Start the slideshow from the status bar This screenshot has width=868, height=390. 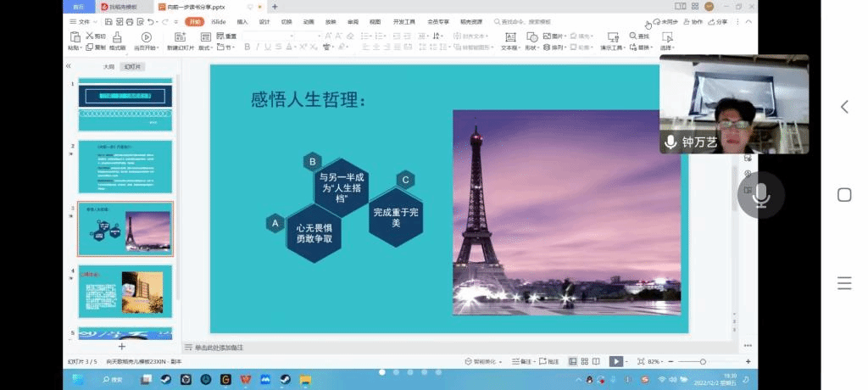[x=616, y=361]
